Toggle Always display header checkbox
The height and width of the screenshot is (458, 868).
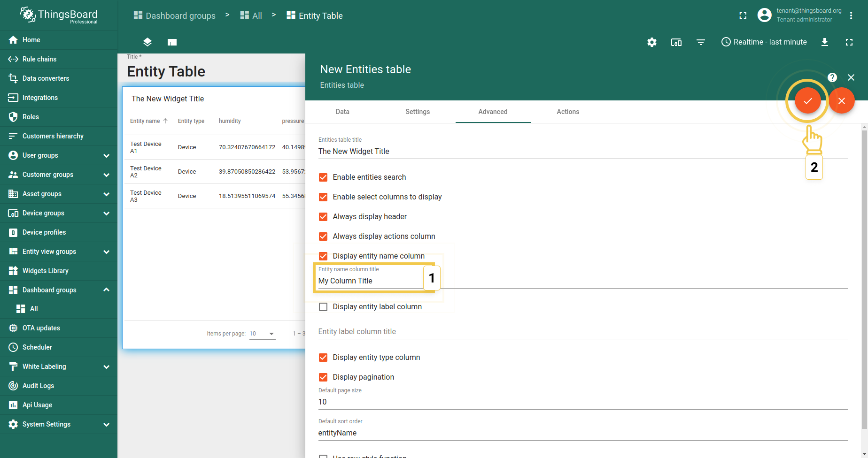click(323, 217)
